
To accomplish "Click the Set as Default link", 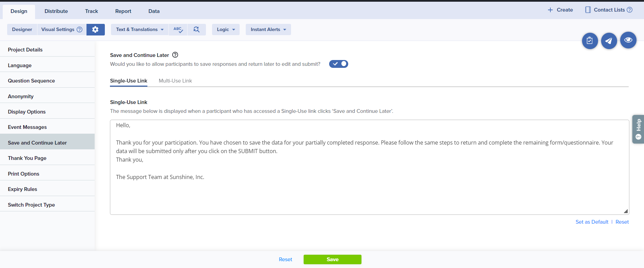I will coord(592,222).
